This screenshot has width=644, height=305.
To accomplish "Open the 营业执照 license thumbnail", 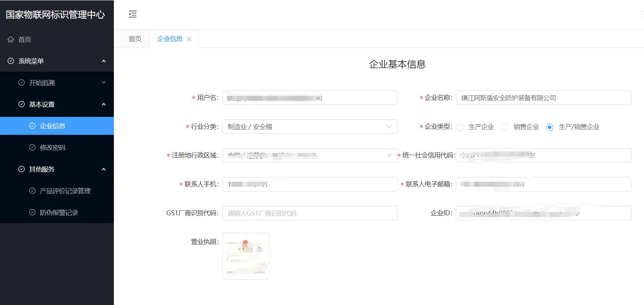I will pyautogui.click(x=246, y=256).
